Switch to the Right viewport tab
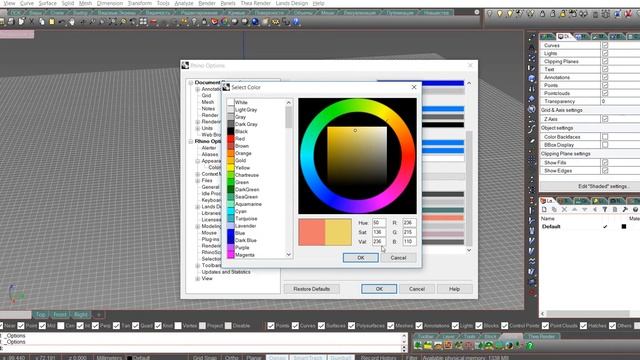Viewport: 640px width, 360px height. click(81, 315)
